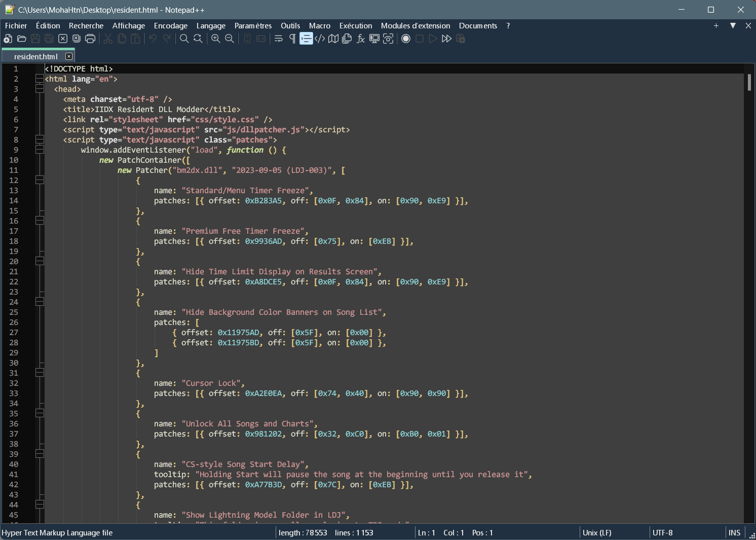Open the Édition menu

click(48, 26)
